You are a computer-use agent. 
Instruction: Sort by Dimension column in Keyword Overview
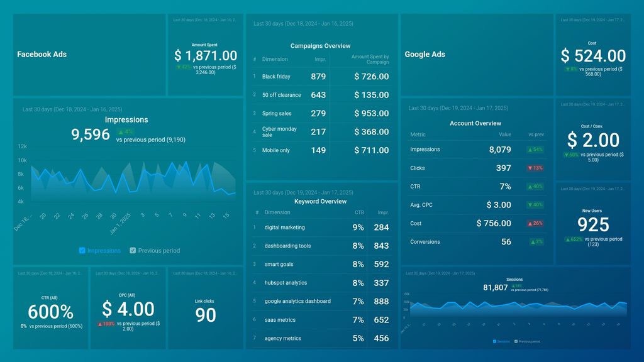click(277, 212)
